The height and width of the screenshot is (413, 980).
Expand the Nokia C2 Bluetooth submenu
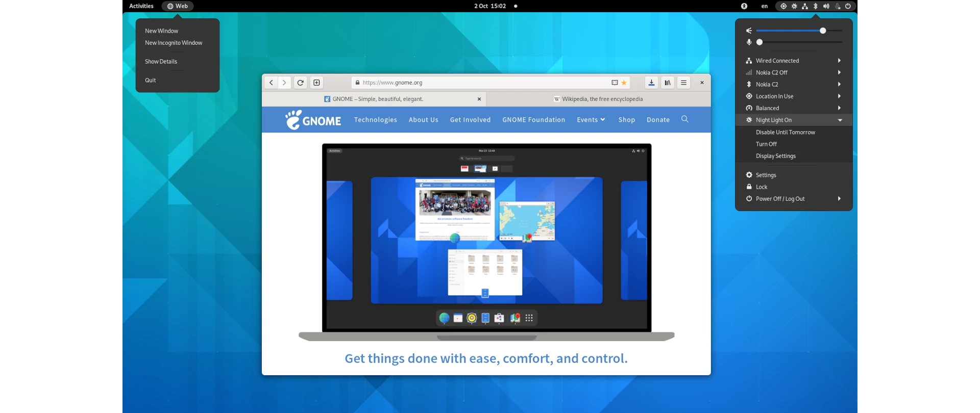pos(794,84)
